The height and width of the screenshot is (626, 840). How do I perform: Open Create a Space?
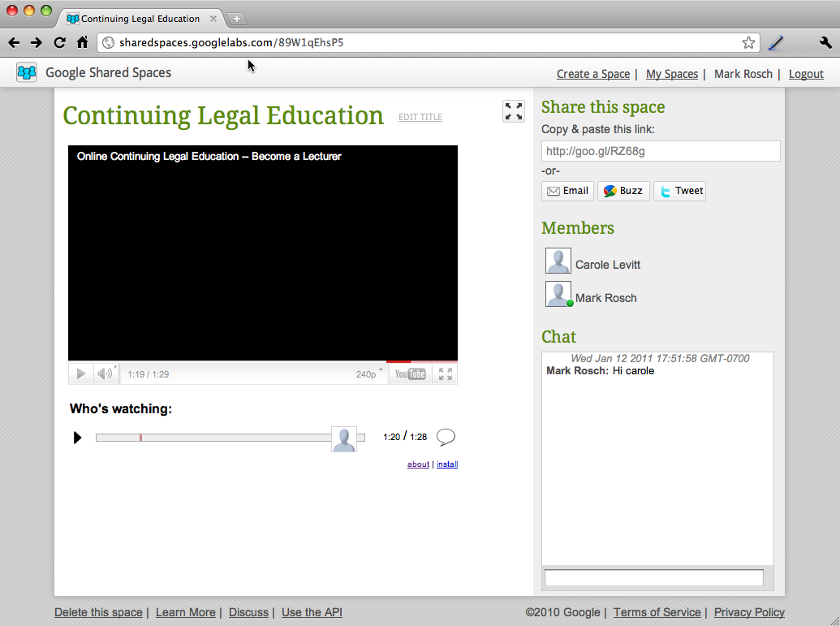(593, 74)
